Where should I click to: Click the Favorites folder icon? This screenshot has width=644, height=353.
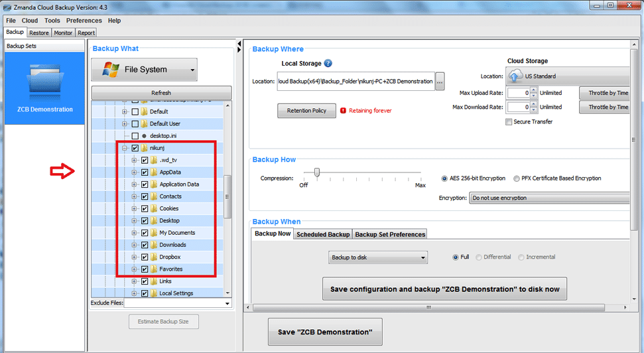pyautogui.click(x=154, y=269)
